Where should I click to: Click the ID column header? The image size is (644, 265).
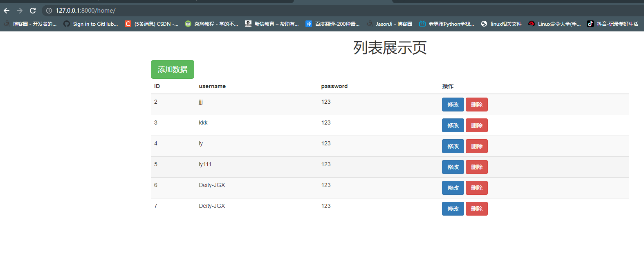[x=157, y=86]
